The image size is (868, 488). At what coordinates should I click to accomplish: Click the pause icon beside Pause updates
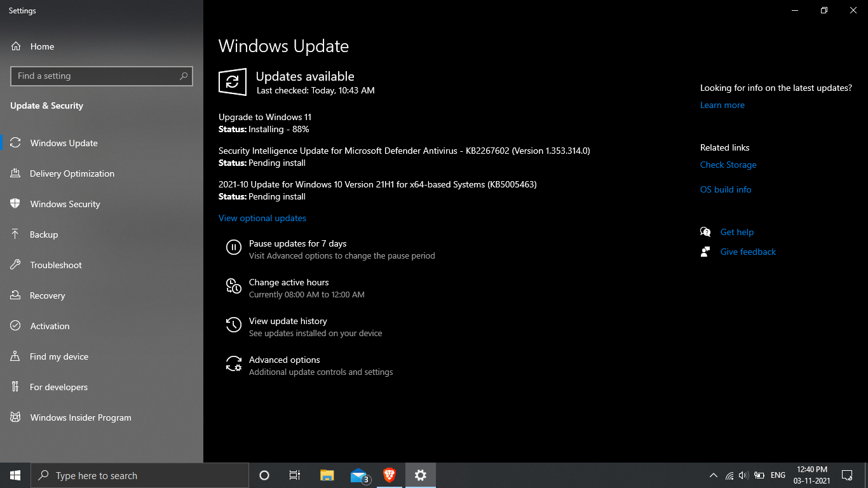click(234, 248)
